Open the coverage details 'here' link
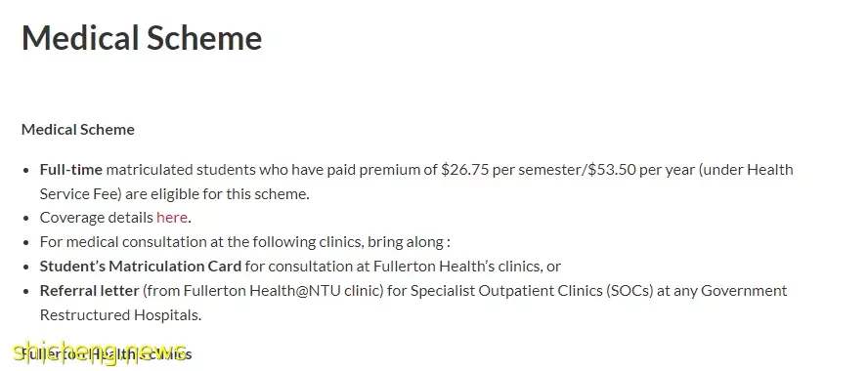The image size is (868, 371). [172, 218]
